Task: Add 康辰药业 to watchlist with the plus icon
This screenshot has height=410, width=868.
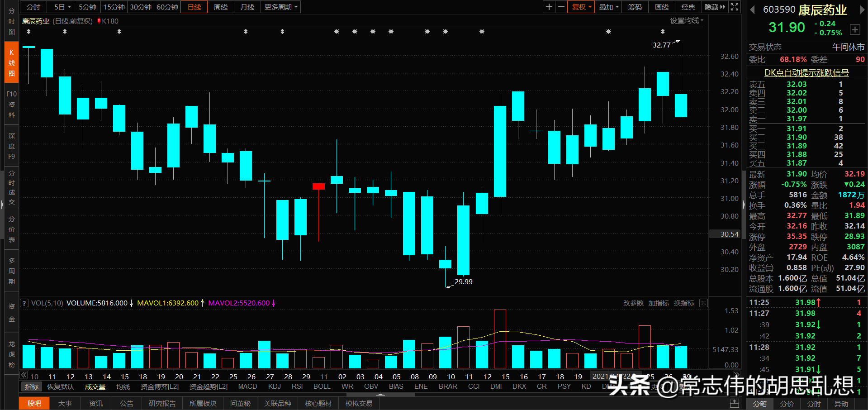Action: pyautogui.click(x=855, y=29)
